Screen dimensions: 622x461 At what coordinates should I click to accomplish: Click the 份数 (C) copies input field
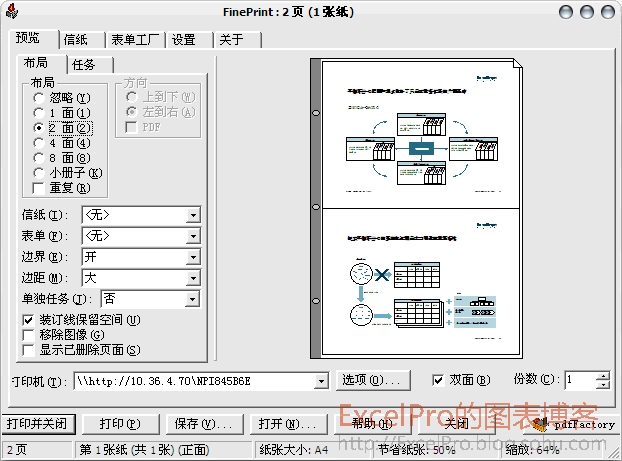(x=581, y=380)
